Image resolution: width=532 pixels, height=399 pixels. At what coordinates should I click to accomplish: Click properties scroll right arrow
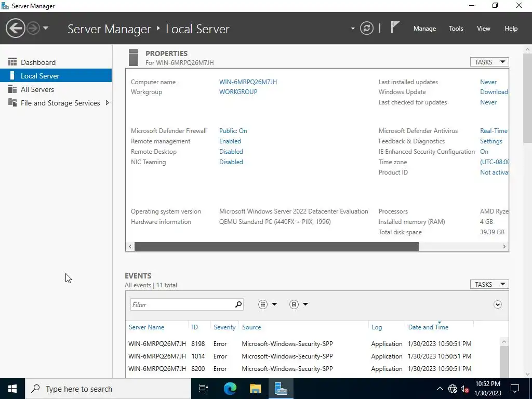[x=504, y=247]
